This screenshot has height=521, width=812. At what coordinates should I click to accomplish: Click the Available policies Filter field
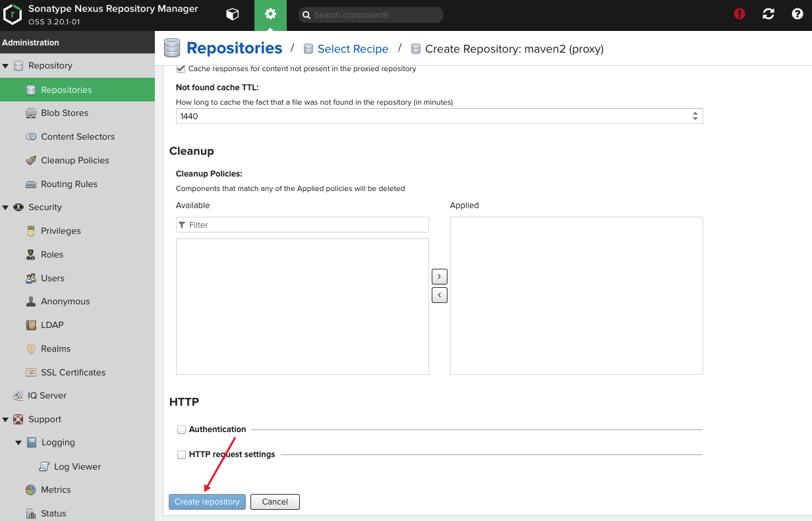coord(303,225)
